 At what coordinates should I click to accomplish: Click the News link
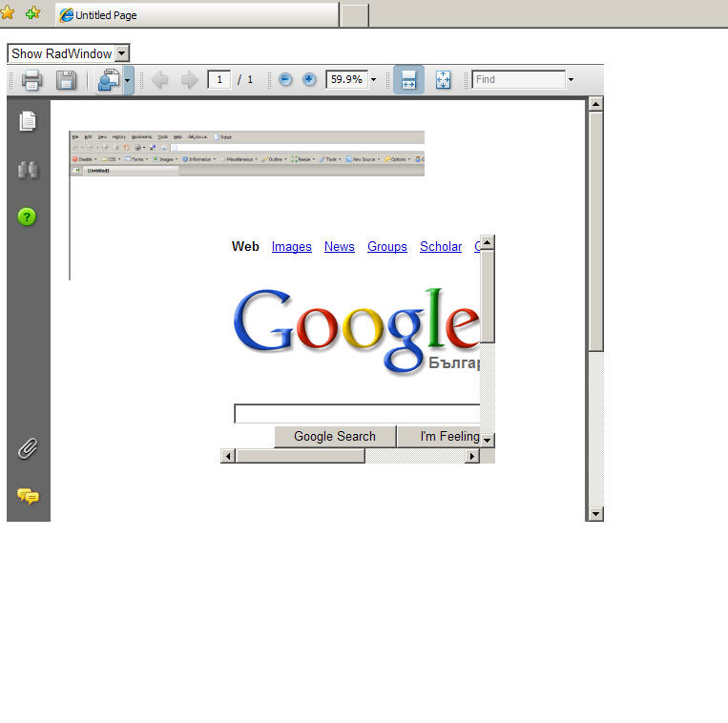pyautogui.click(x=340, y=246)
